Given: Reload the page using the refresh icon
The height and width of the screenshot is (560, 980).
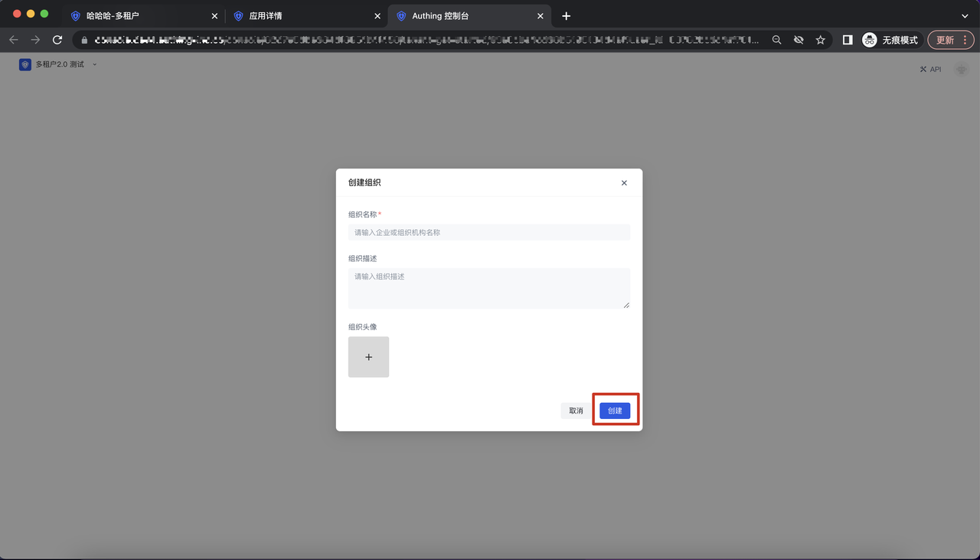Looking at the screenshot, I should click(57, 40).
